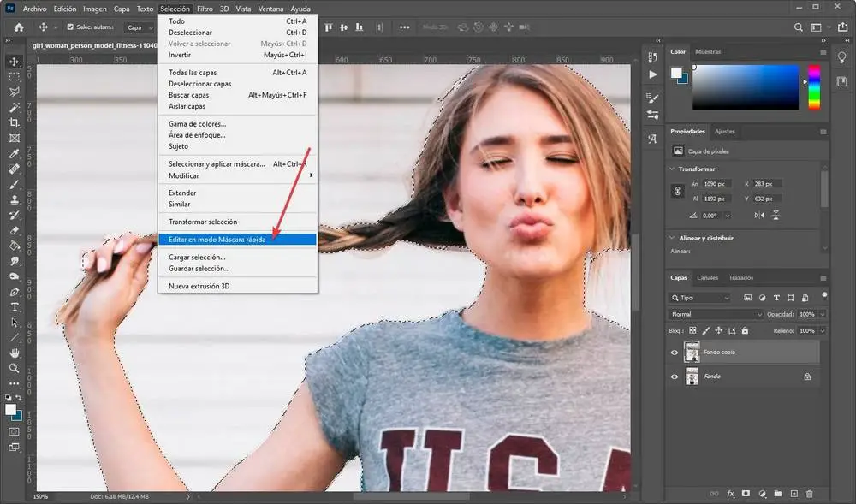
Task: Open the fx layer style icon
Action: point(730,494)
